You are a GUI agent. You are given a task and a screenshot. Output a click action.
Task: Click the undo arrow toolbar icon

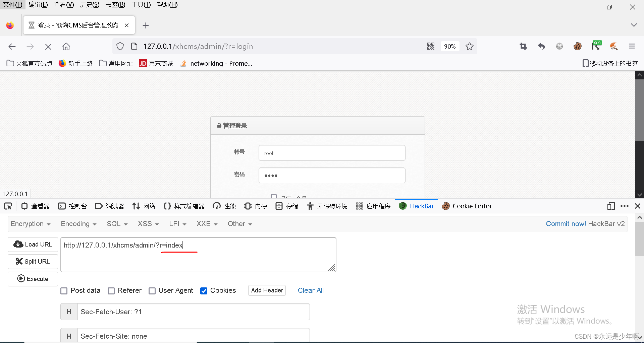(541, 46)
